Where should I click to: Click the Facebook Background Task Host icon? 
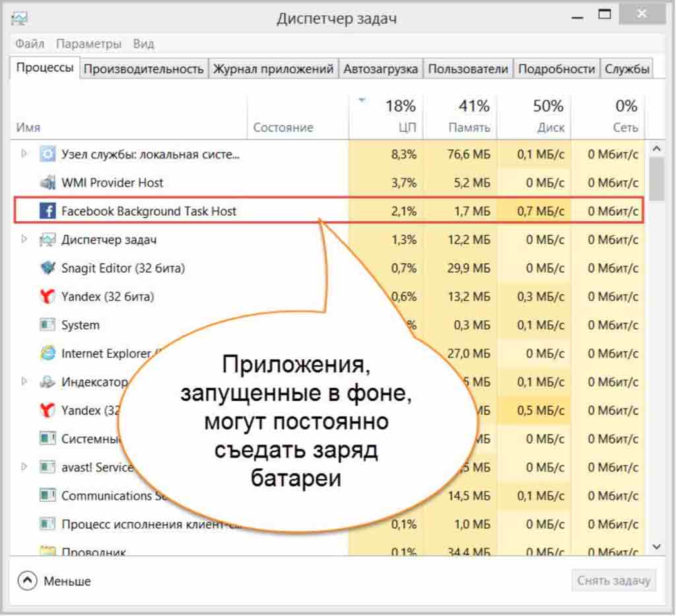pyautogui.click(x=47, y=211)
